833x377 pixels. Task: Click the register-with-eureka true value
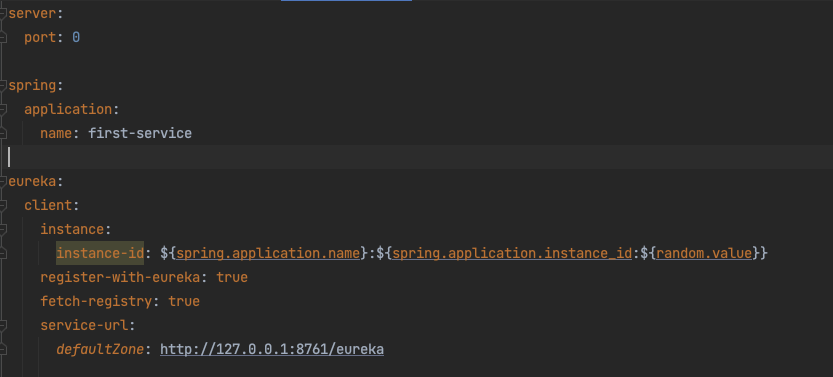(232, 277)
